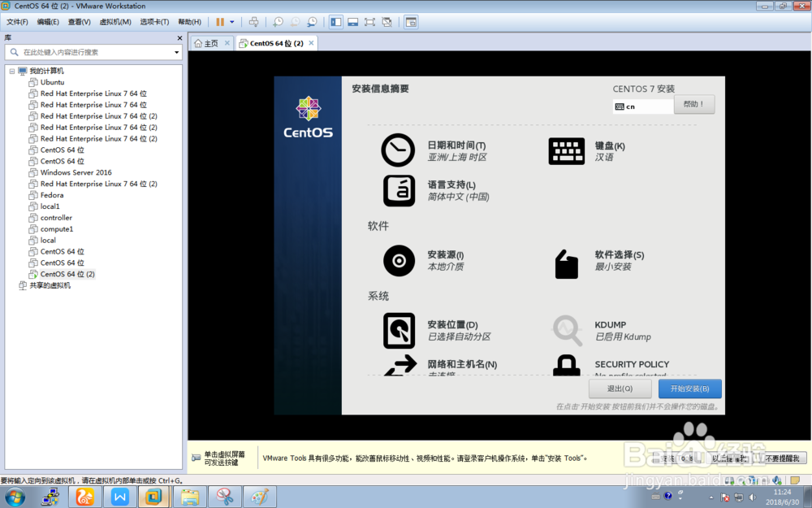
Task: Select the local virtual machine
Action: pyautogui.click(x=48, y=241)
